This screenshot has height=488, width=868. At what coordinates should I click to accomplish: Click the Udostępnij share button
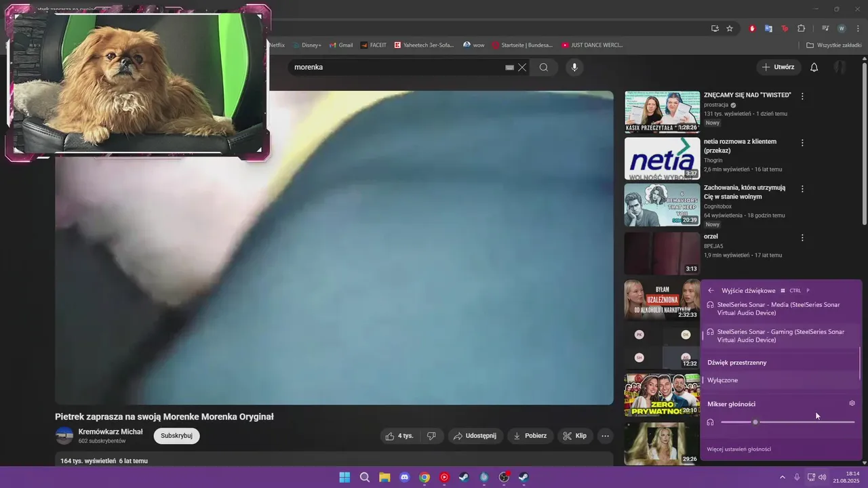475,436
